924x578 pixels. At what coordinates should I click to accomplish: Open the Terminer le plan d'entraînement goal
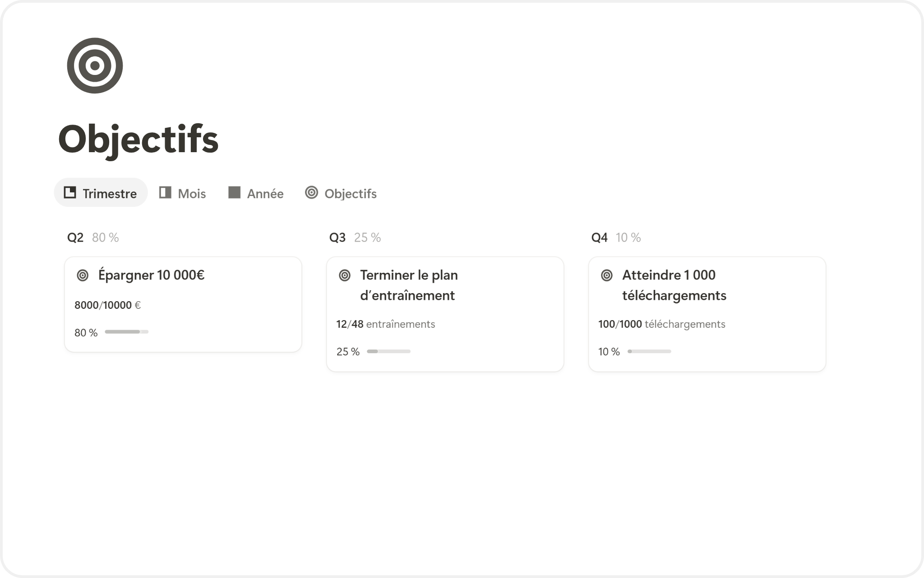[x=408, y=285]
